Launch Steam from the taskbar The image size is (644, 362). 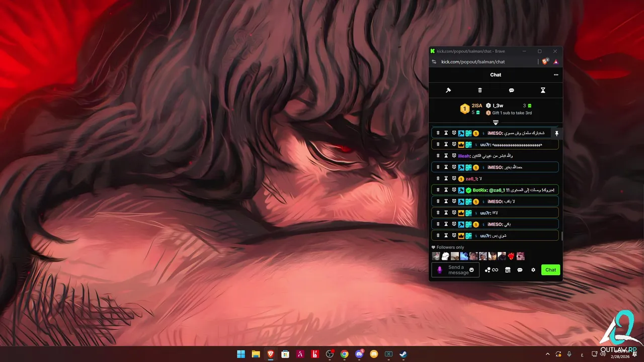pos(403,354)
